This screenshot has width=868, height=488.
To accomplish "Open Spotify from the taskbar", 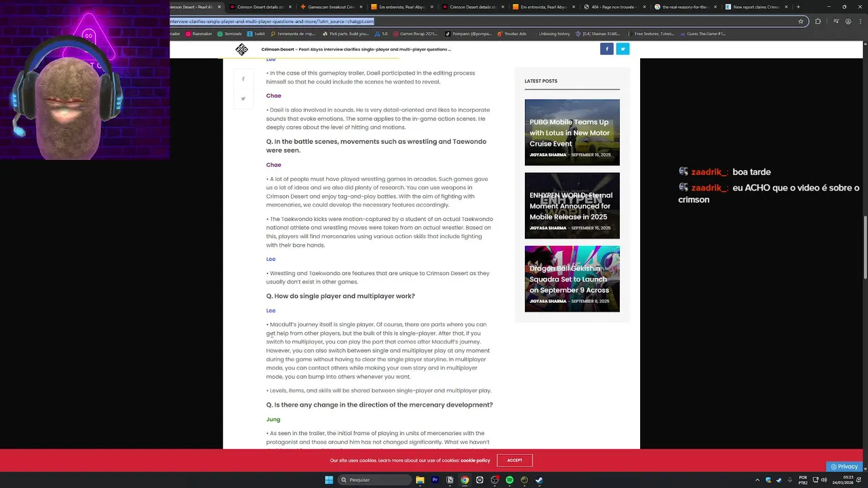I will pyautogui.click(x=509, y=480).
